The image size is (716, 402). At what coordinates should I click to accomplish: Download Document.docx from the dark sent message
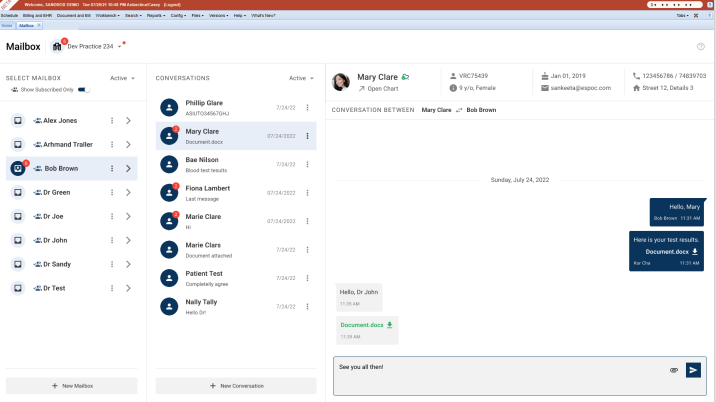(695, 252)
